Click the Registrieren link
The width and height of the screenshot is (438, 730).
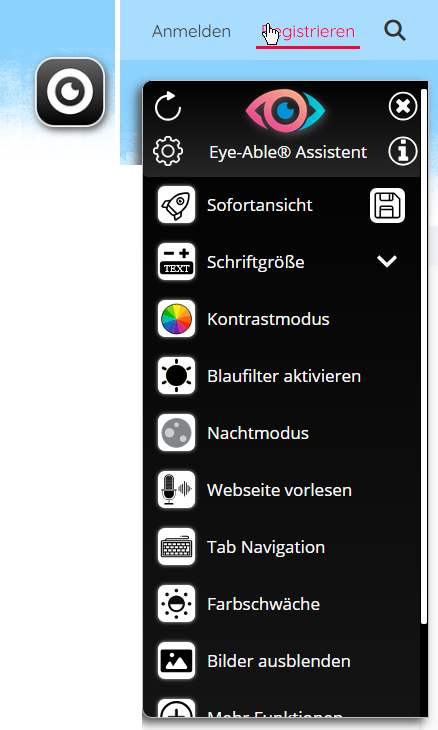pos(308,31)
